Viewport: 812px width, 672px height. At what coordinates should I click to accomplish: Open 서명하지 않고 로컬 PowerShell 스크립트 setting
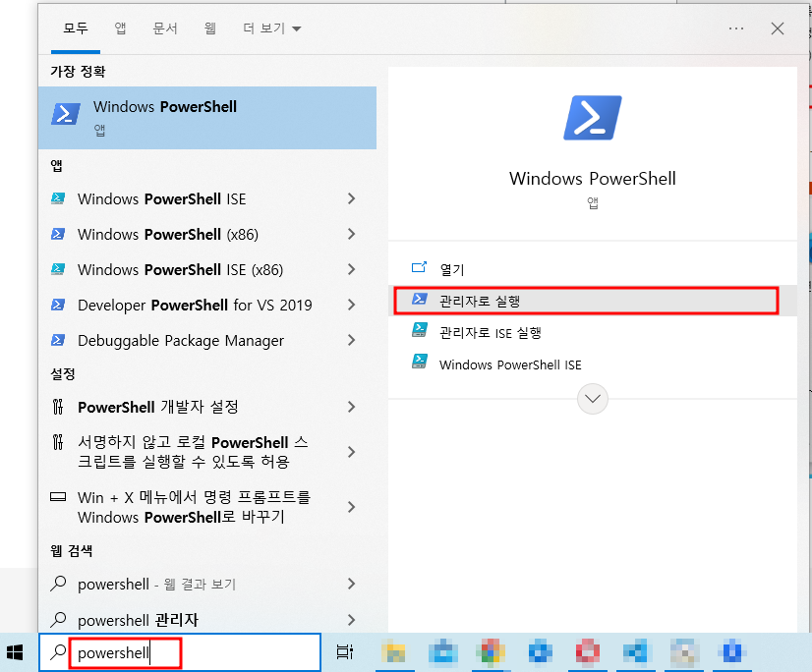207,452
